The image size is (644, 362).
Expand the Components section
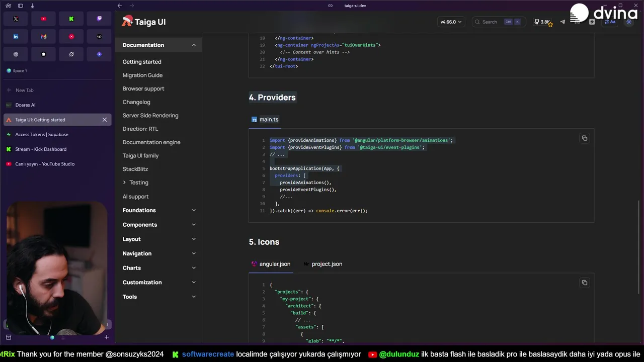coord(158,225)
